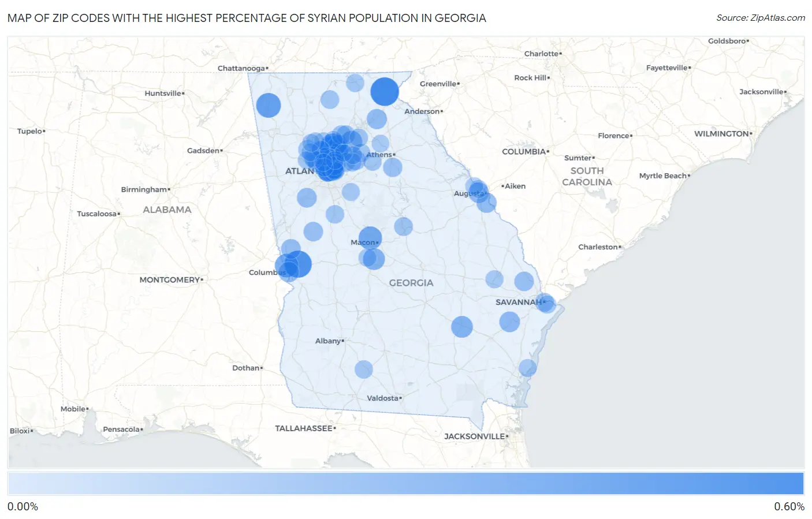
Task: Click the Fayetteville city label
Action: [x=667, y=68]
